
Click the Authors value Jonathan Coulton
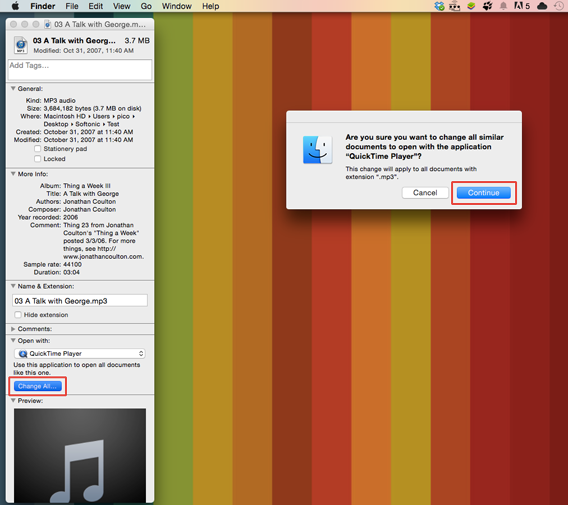89,201
